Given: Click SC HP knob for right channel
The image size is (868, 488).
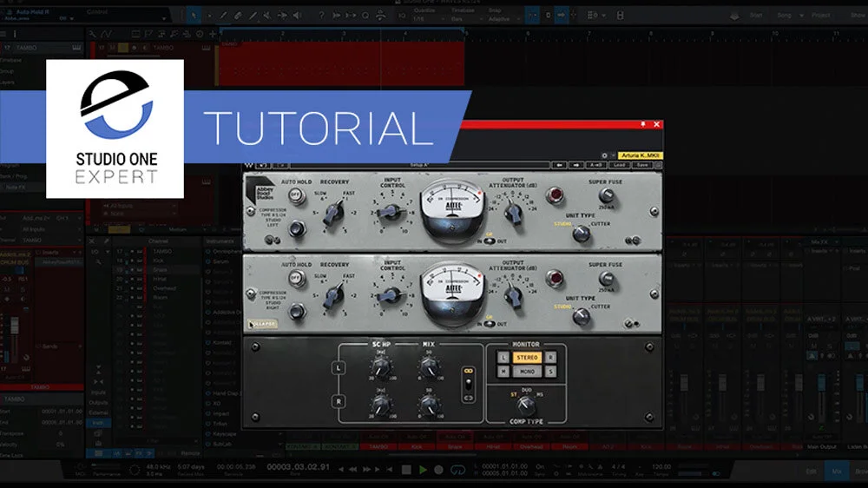Looking at the screenshot, I should coord(381,406).
